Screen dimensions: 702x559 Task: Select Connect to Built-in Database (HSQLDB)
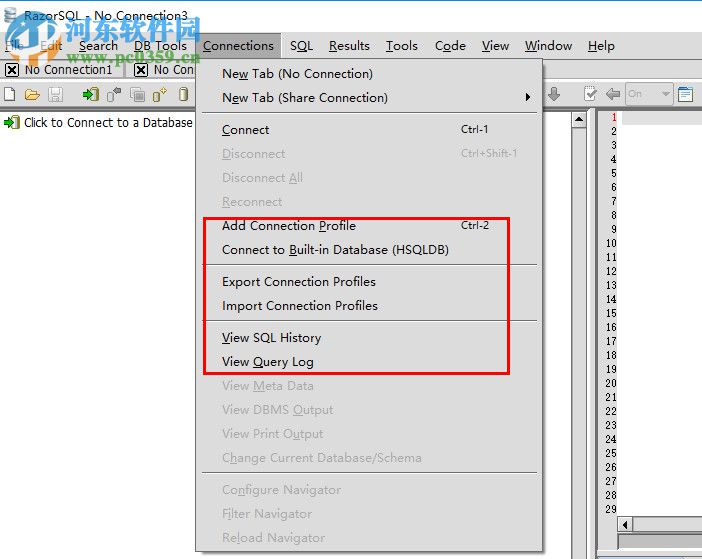click(x=369, y=250)
